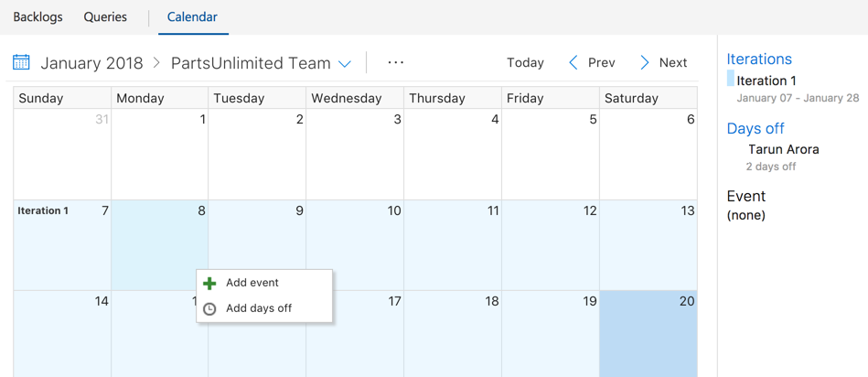Open the Calendar tab
The image size is (868, 377).
point(192,17)
